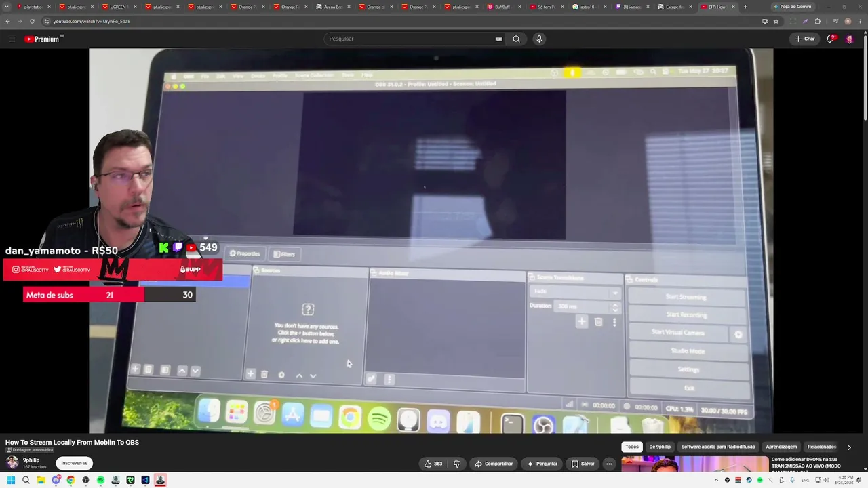Close the active (37) How tab
The image size is (868, 488).
coord(733,7)
